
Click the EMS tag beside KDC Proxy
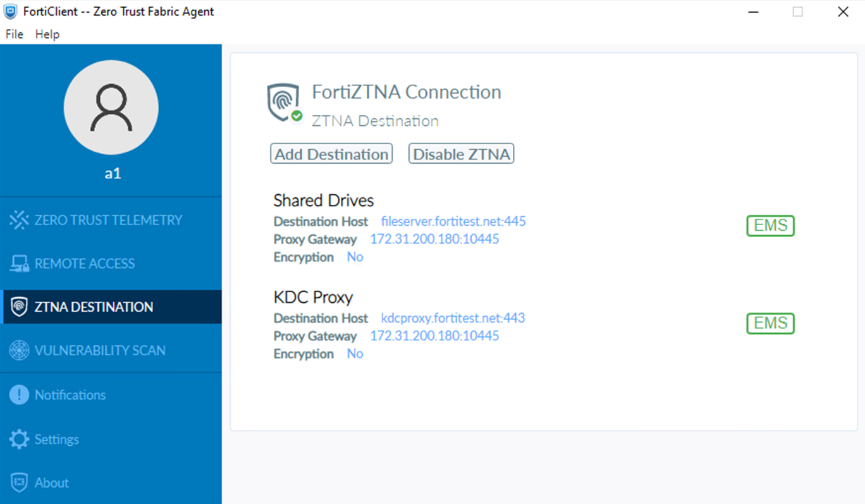pos(770,323)
